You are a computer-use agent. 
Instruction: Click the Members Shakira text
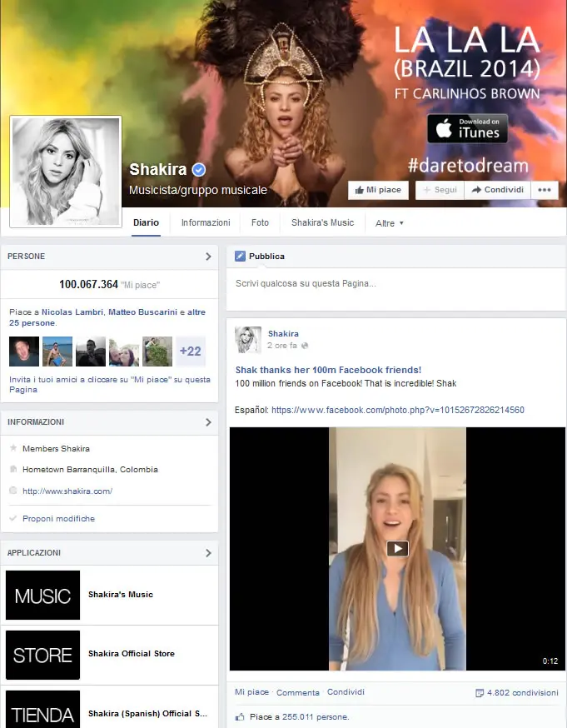(x=56, y=449)
